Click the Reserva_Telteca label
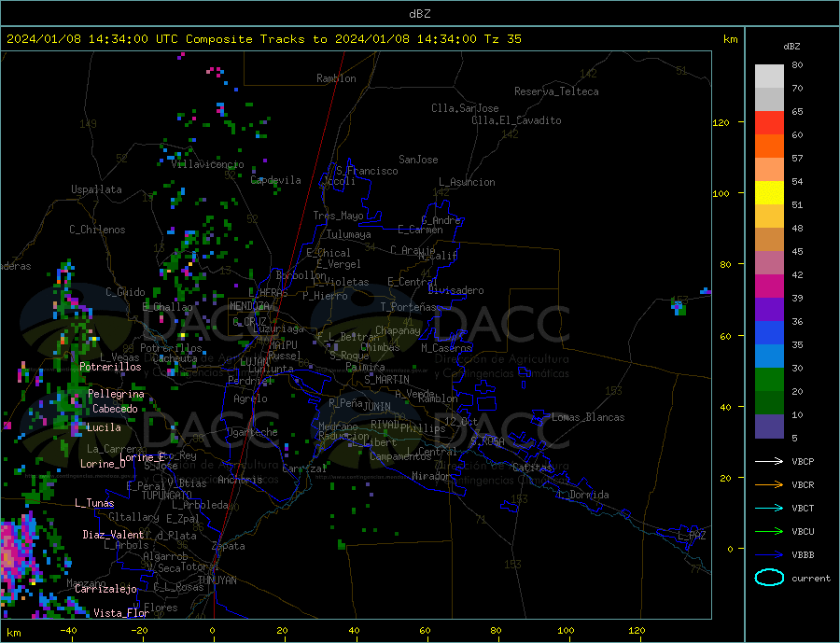Screen dimensions: 840x643 tap(556, 91)
